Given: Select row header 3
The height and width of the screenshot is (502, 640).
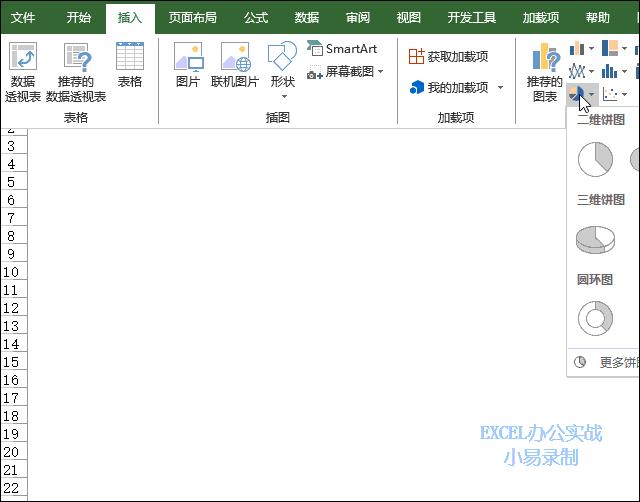Looking at the screenshot, I should click(13, 146).
